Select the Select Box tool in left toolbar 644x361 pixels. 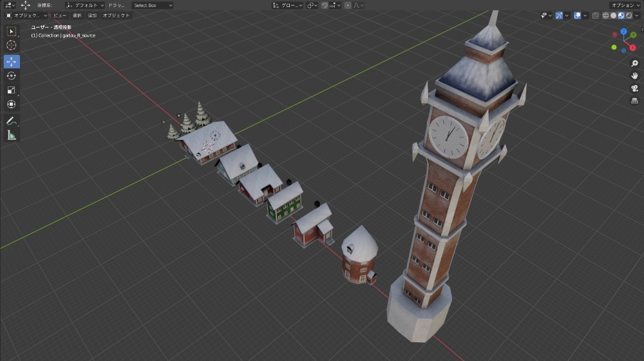point(12,32)
